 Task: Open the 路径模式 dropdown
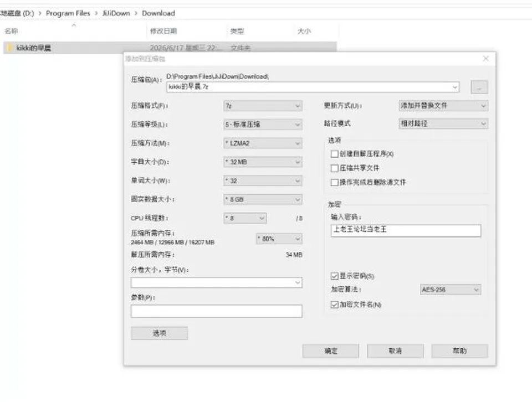pos(443,123)
